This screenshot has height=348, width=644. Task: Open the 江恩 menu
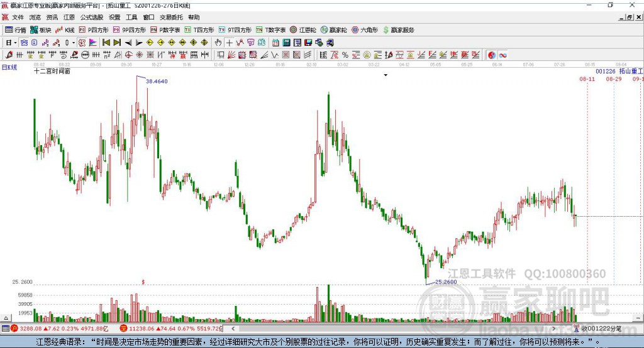point(69,17)
